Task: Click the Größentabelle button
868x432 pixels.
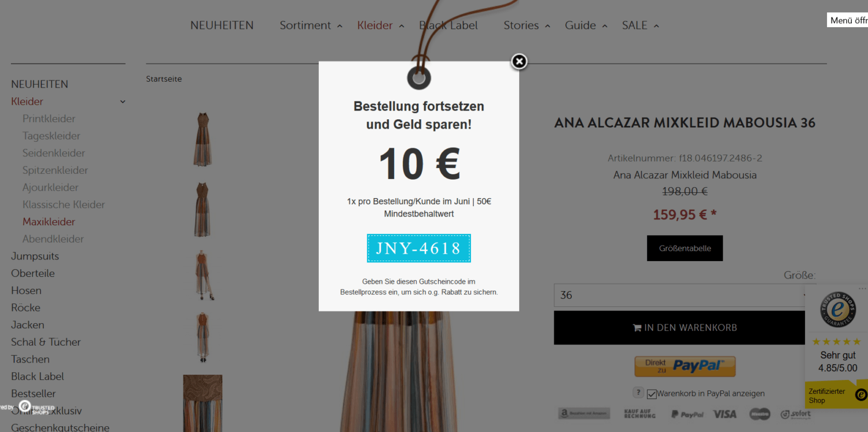Action: click(x=685, y=248)
